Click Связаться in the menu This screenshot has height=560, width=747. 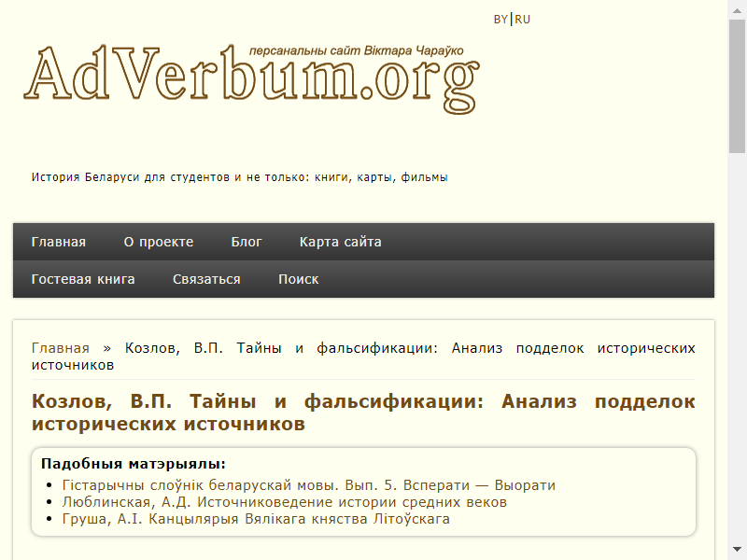206,279
